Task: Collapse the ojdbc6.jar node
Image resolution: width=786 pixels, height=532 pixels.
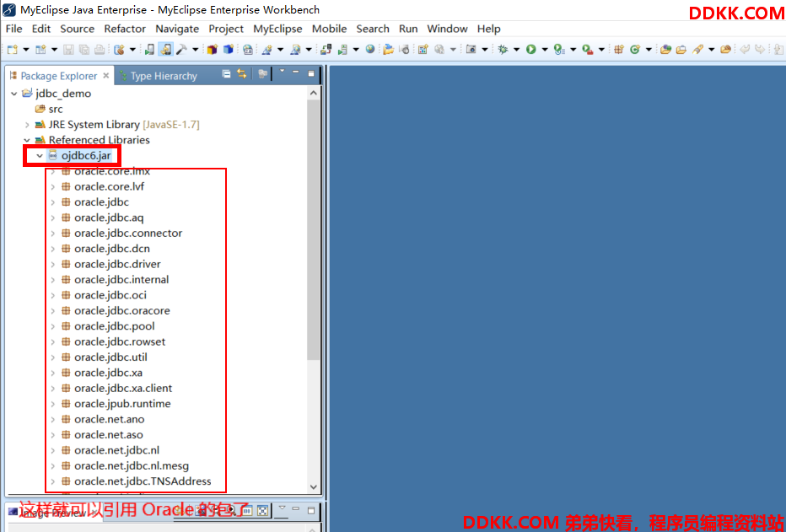Action: 40,156
